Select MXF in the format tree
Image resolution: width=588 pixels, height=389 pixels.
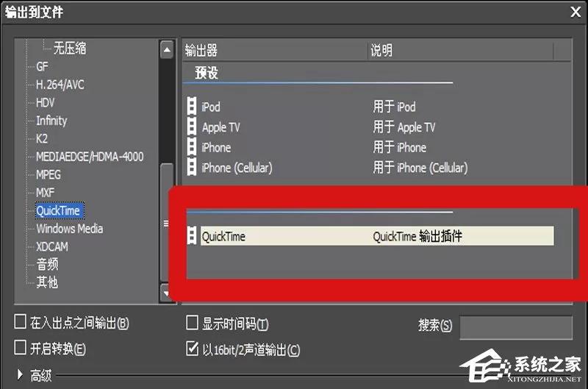(45, 193)
